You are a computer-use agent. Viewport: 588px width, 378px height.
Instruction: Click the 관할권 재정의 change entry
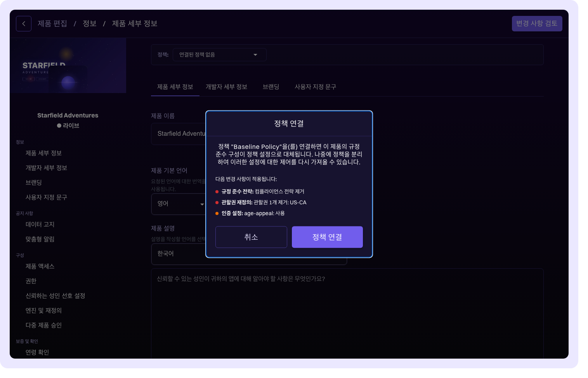(261, 202)
